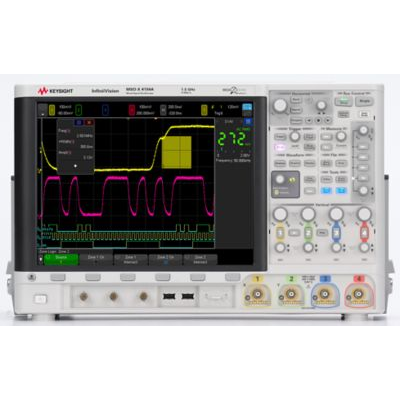Screen dimensions: 400x400
Task: Tap the red channel 4 badge on screen
Action: [x=132, y=110]
